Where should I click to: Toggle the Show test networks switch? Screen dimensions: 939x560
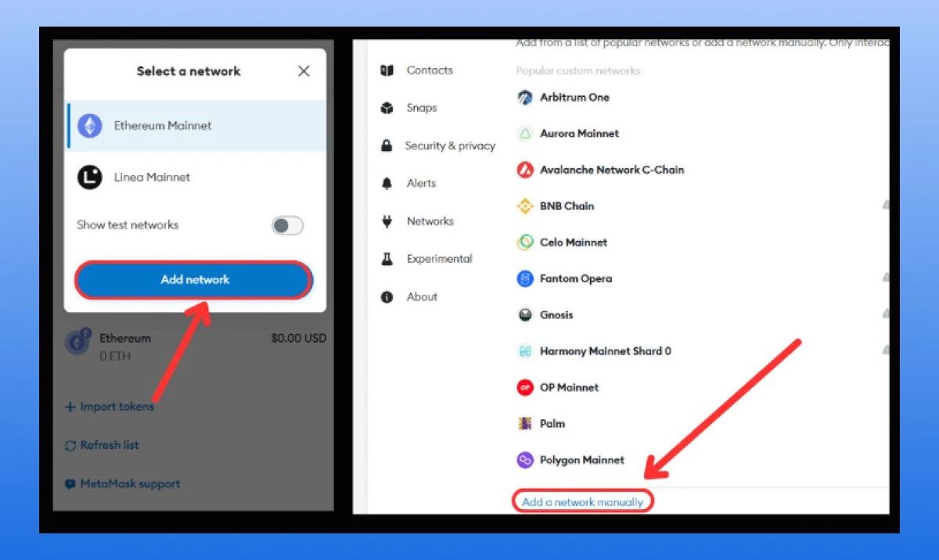287,226
